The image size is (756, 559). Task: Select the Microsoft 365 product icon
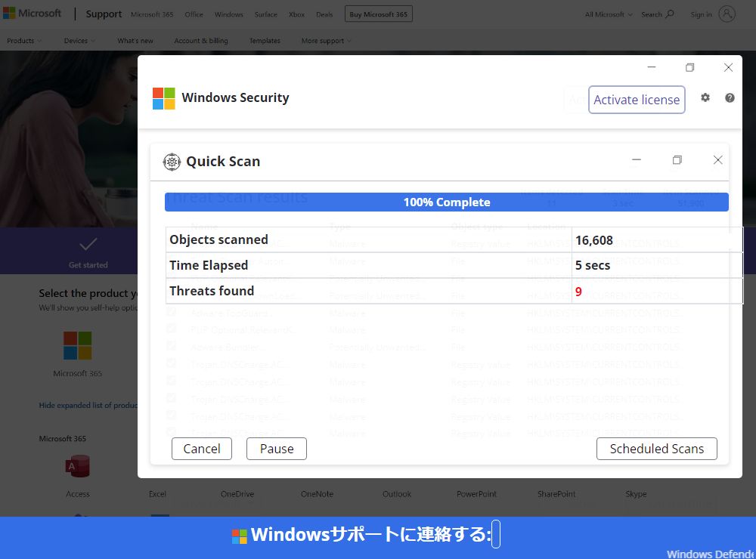[78, 345]
